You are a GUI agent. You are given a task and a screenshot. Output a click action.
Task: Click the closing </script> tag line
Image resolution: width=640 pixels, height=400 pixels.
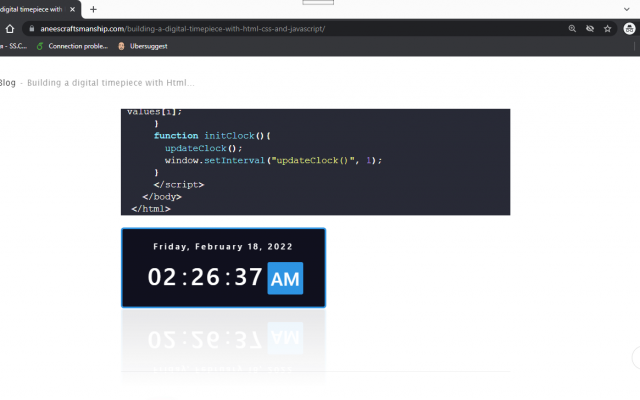[x=179, y=185]
